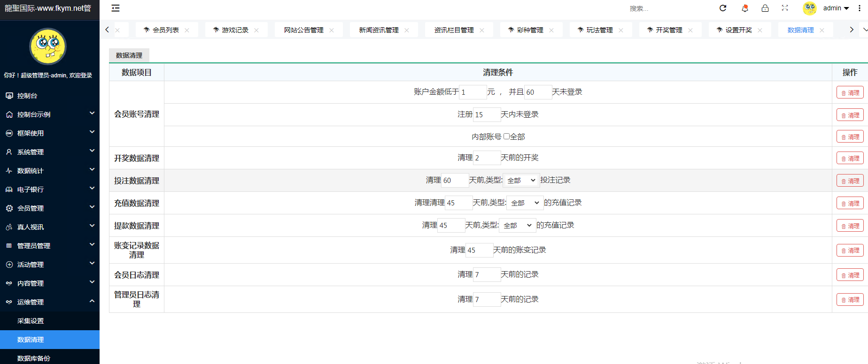This screenshot has width=868, height=364.
Task: Switch to the 游戏记录 tab
Action: tap(235, 30)
